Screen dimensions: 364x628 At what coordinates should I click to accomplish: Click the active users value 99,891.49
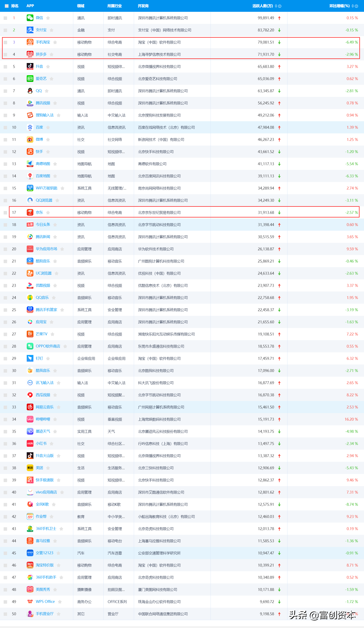pyautogui.click(x=266, y=18)
